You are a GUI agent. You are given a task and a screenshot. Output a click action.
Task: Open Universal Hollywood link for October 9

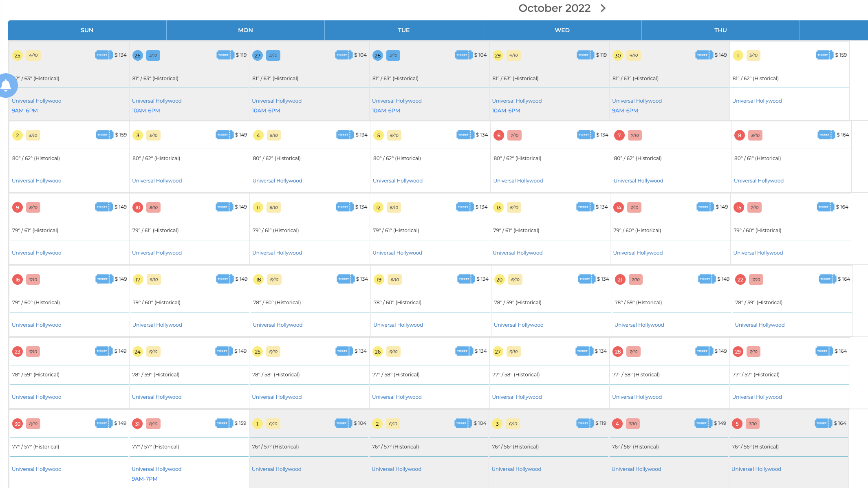[37, 253]
